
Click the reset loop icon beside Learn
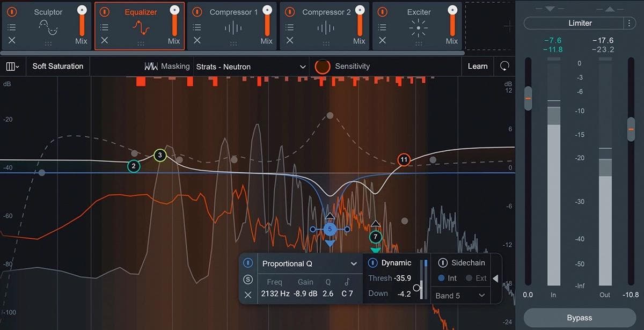tap(504, 67)
